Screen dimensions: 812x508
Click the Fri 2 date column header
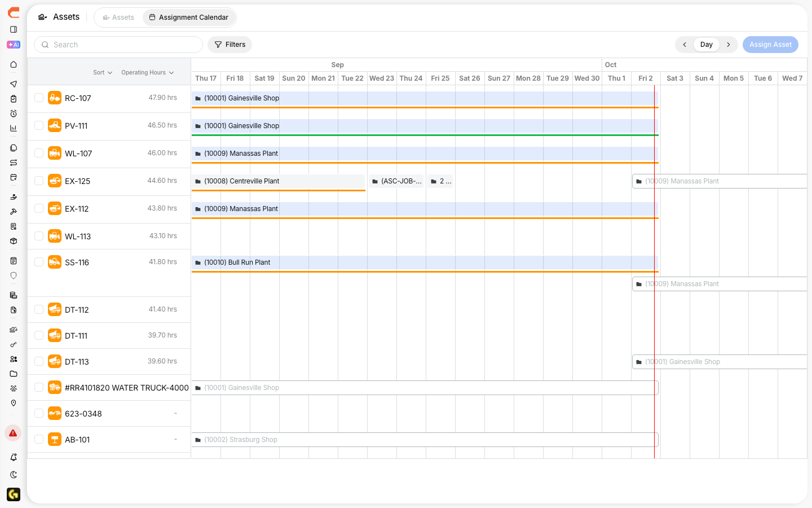click(646, 78)
